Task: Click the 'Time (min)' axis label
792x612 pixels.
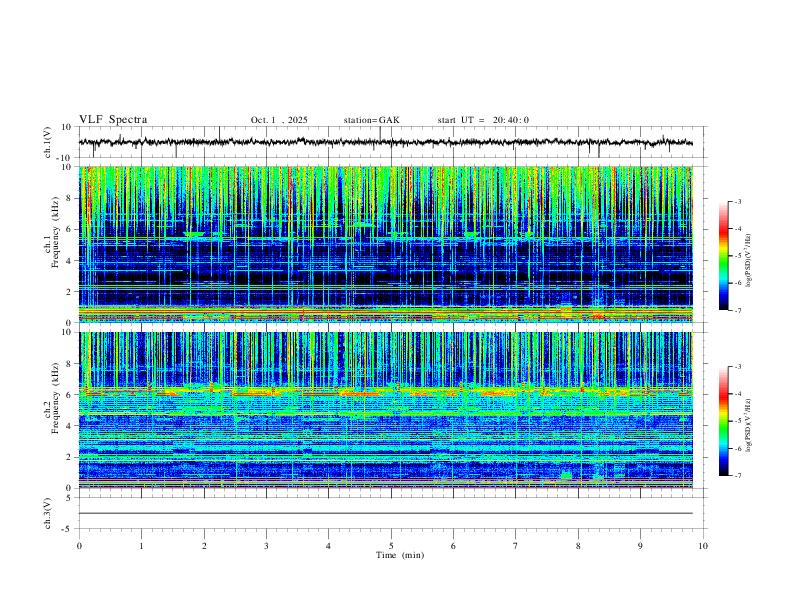Action: 400,555
